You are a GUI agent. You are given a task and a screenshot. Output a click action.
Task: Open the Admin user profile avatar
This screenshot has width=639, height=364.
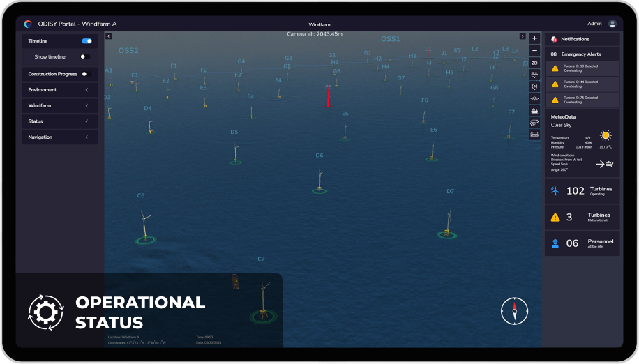click(x=612, y=24)
